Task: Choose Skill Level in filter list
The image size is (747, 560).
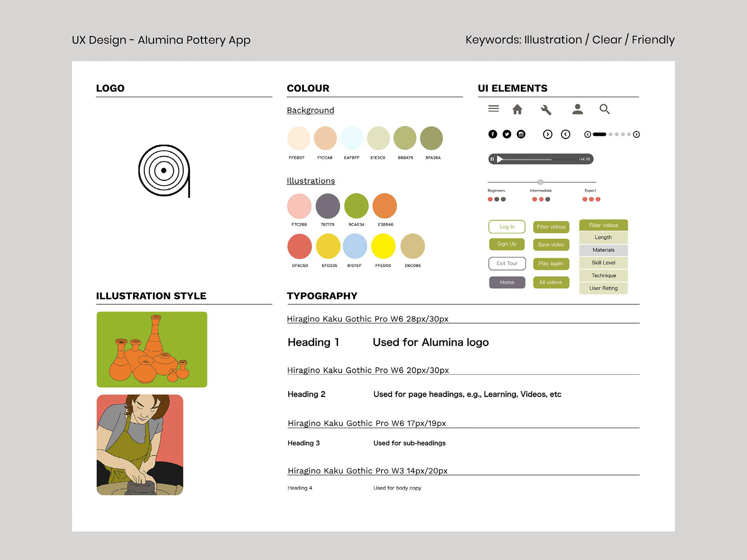Action: click(603, 263)
